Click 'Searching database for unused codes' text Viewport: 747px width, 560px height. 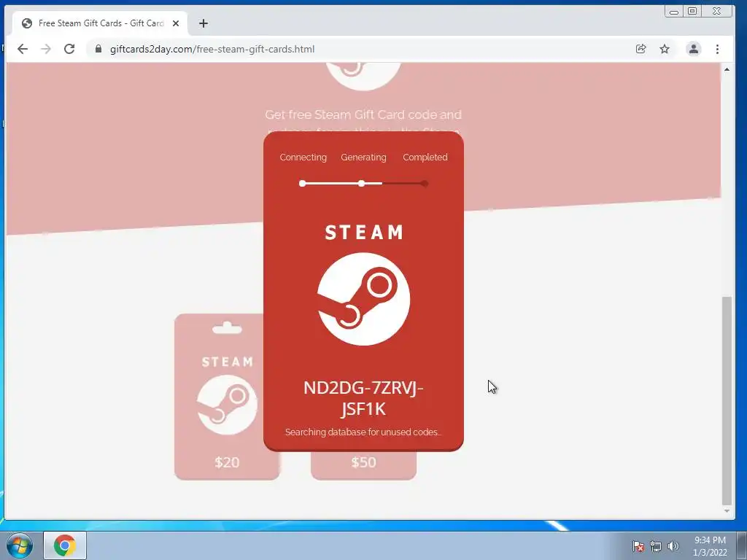(x=363, y=432)
